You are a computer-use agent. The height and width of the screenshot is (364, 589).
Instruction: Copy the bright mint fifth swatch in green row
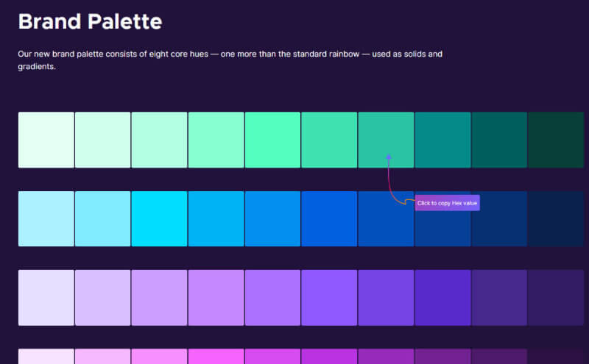click(272, 140)
